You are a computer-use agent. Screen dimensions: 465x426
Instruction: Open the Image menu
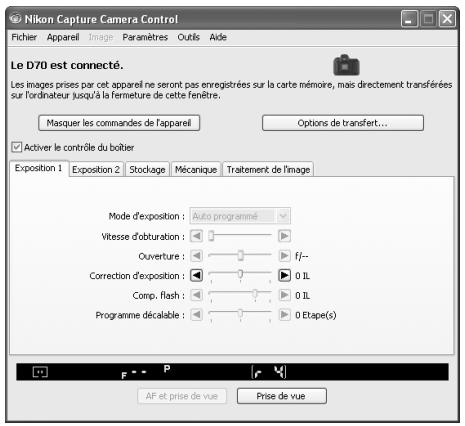click(x=101, y=37)
